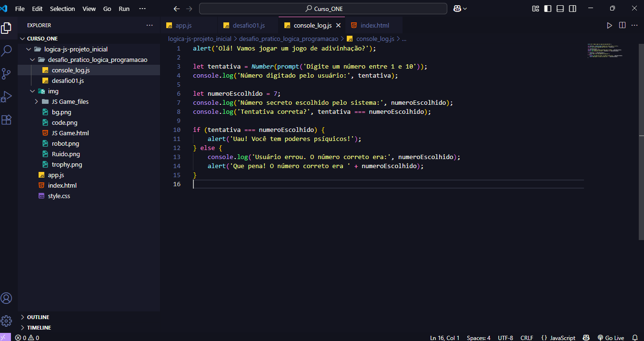
Task: Open the Copilot dropdown arrow in title bar
Action: (465, 9)
